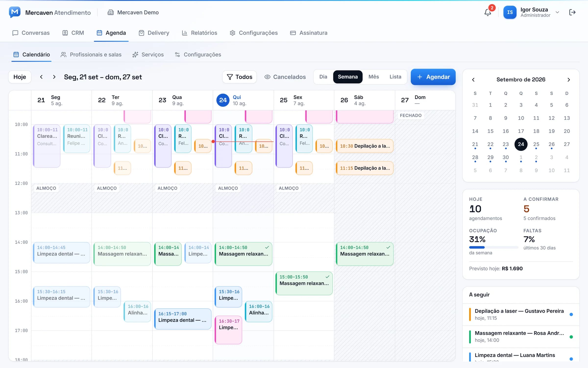Screen dimensions: 588x368
Task: Open Tuesday 14:00-14:50 Massagem relaxante appointment
Action: (122, 254)
